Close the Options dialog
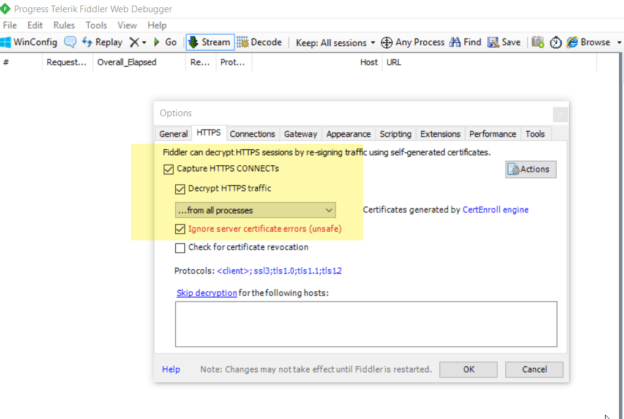Viewport: 624px width, 419px height. [560, 115]
